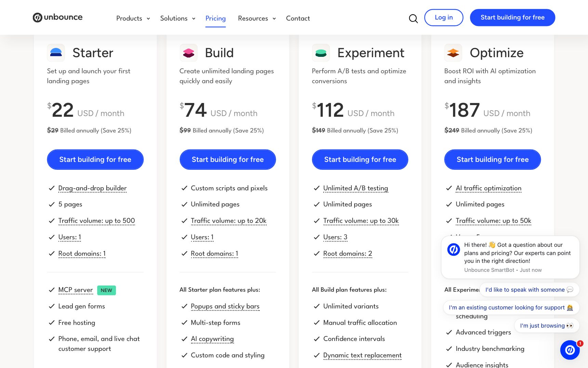Choose "I'd like to speak with someone" reply
Screen dimensions: 588x368
530,290
